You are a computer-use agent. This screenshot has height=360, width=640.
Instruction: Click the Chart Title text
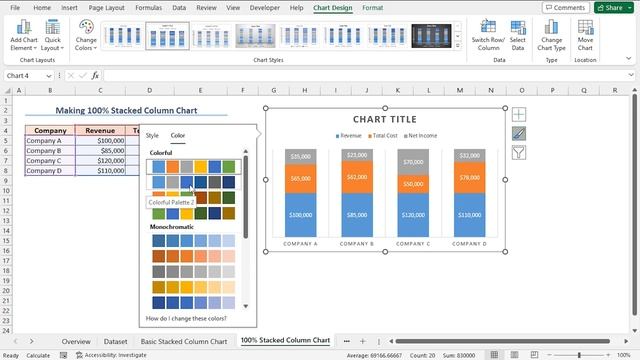385,119
